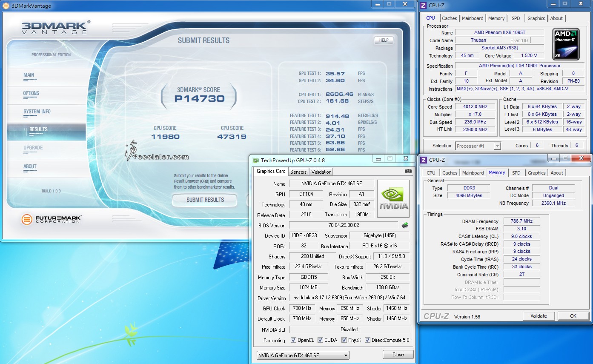Select RESULTS in 3DMark Vantage sidebar
The image size is (593, 364).
click(46, 132)
